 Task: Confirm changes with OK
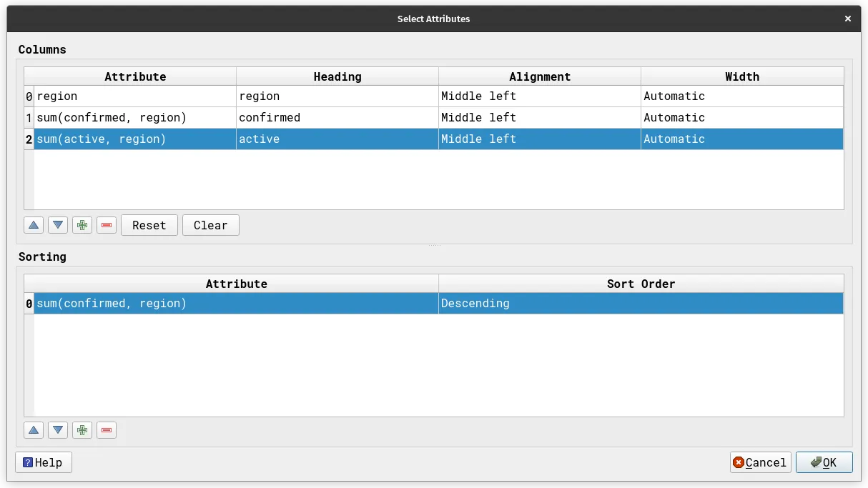coord(824,462)
